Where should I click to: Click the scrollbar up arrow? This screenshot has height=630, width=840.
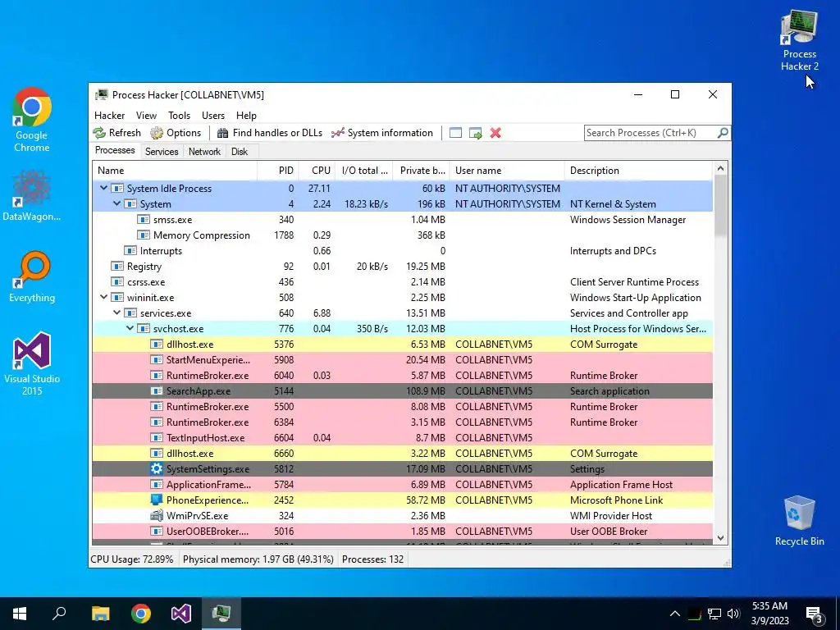(x=720, y=169)
